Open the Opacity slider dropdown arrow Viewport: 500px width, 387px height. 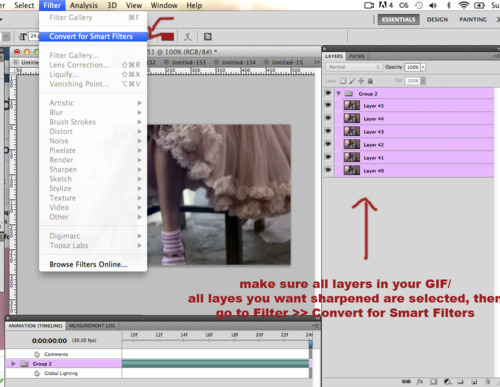423,67
